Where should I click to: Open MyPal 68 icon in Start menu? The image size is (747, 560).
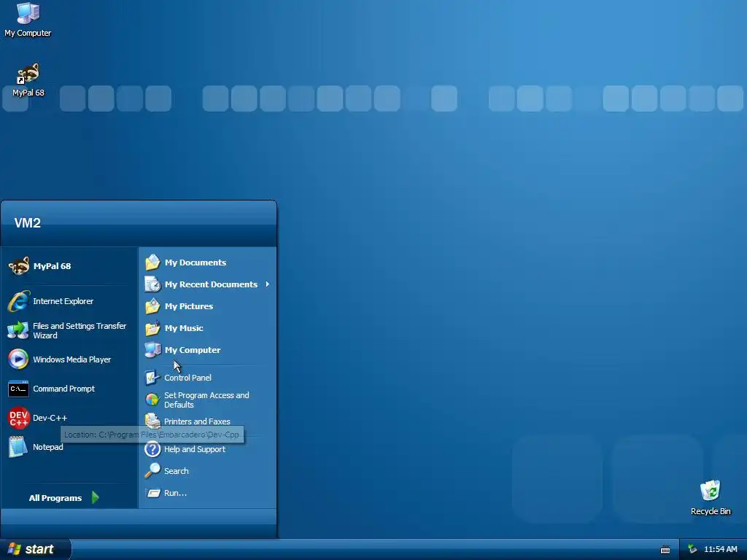18,265
